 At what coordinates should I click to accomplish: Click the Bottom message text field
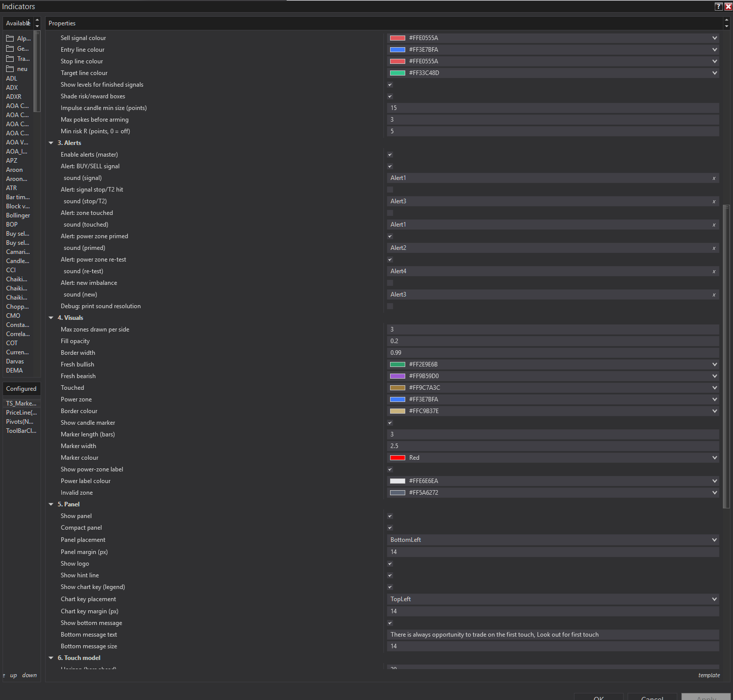[x=553, y=635]
